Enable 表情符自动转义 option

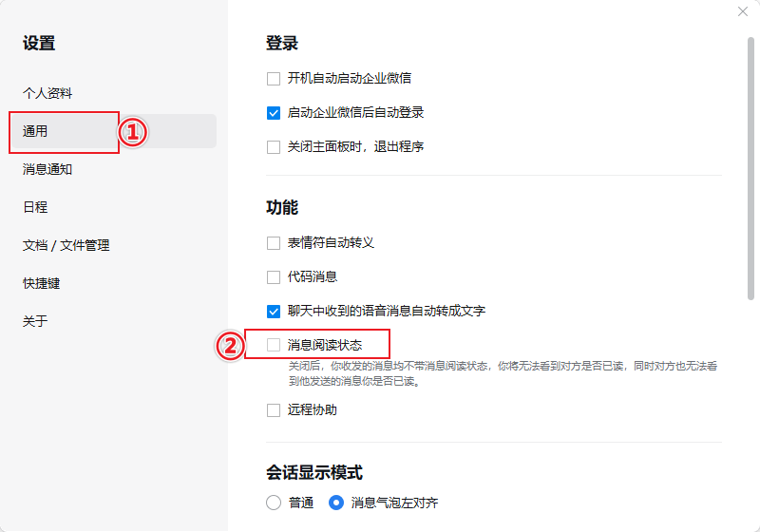pos(274,242)
